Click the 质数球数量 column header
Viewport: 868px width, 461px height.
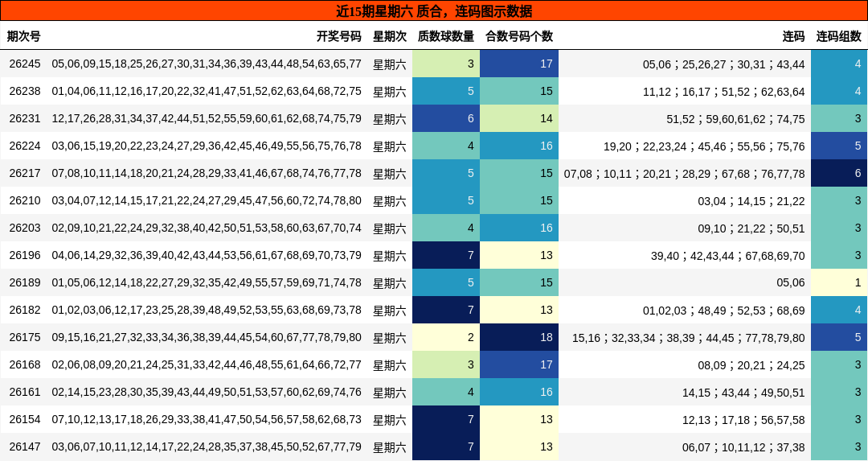click(446, 36)
